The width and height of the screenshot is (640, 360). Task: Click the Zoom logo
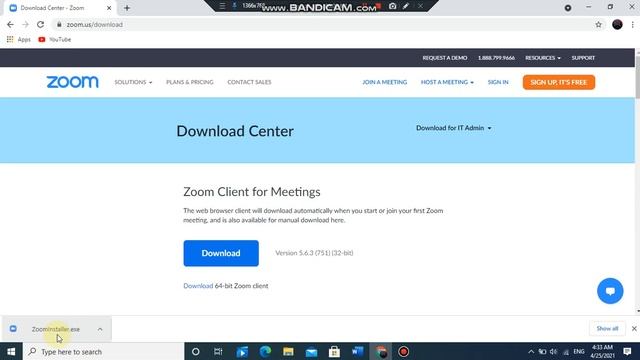click(72, 82)
